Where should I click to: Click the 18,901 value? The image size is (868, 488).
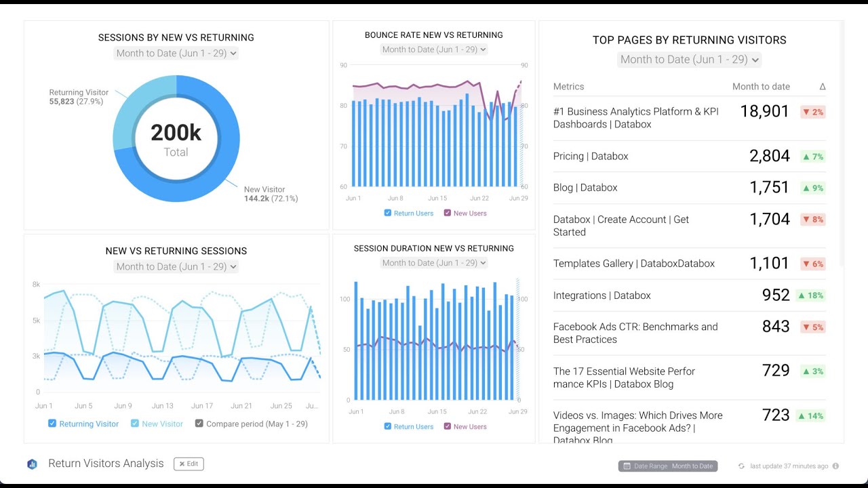pos(765,112)
